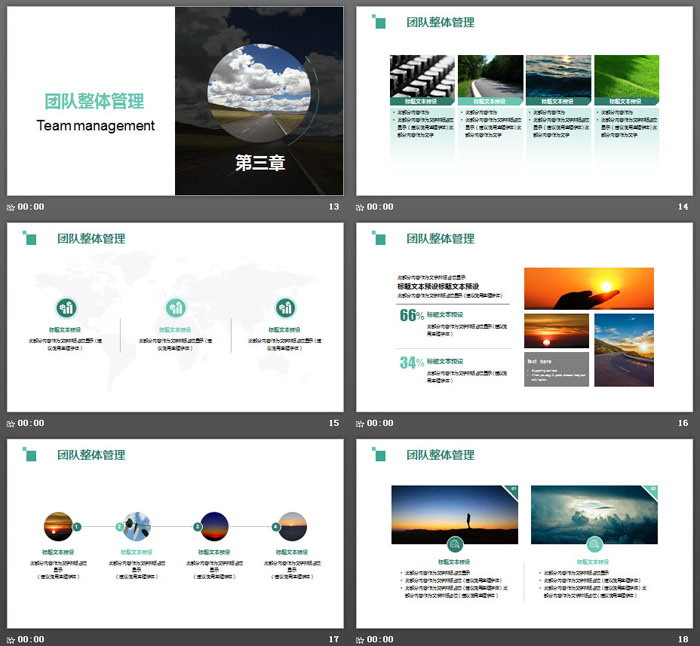Click transition star icon under slide 15
Screen dimensions: 700x646
[x=11, y=423]
